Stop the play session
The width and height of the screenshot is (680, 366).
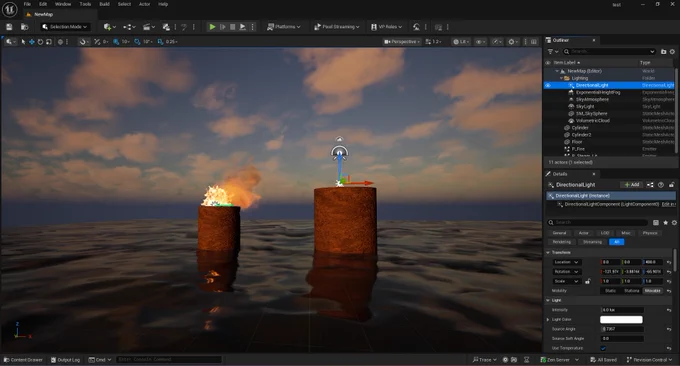pos(232,27)
